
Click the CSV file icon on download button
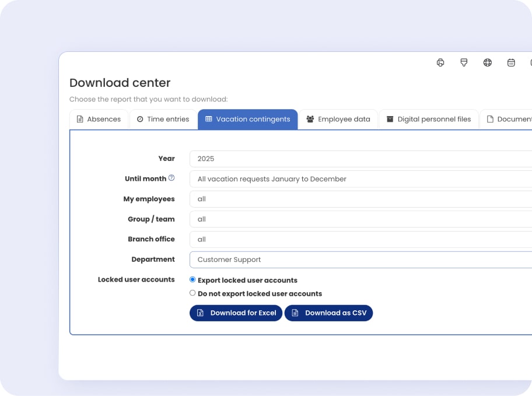pyautogui.click(x=295, y=313)
